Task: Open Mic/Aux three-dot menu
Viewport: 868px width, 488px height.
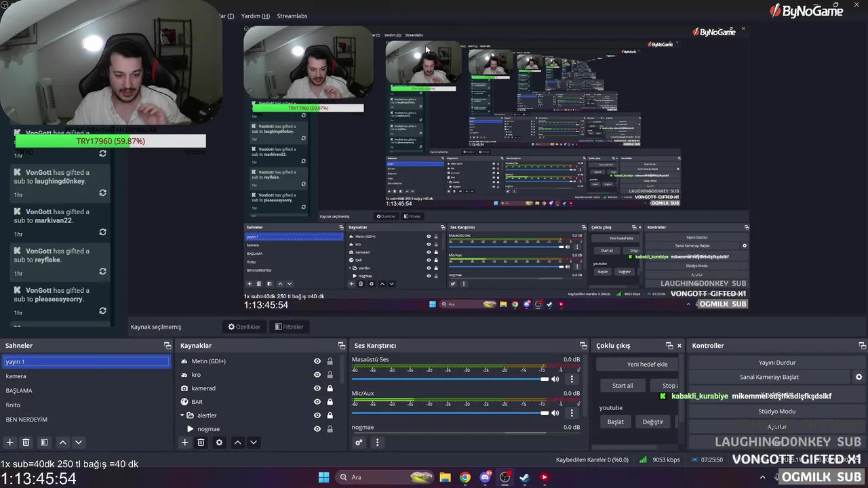Action: coord(572,413)
